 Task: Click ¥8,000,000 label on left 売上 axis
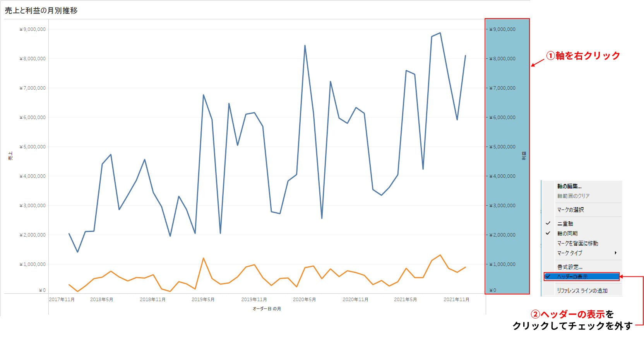pyautogui.click(x=33, y=59)
